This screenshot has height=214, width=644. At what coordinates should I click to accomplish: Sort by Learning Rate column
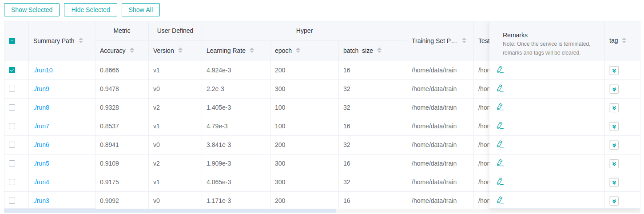[252, 51]
